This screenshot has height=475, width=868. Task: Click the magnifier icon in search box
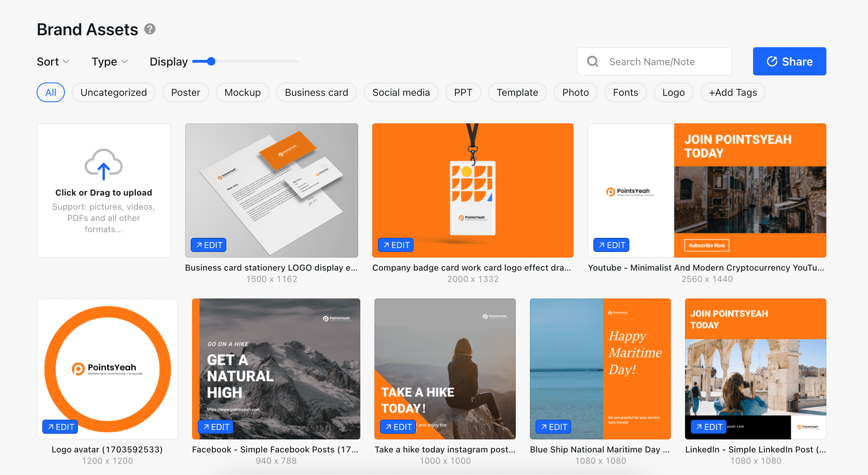[x=593, y=62]
